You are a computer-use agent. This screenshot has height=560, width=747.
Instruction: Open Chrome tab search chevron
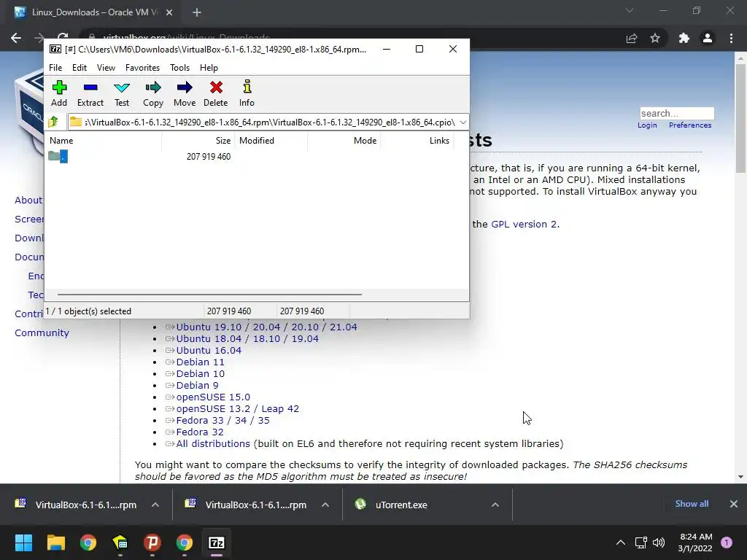click(x=630, y=10)
